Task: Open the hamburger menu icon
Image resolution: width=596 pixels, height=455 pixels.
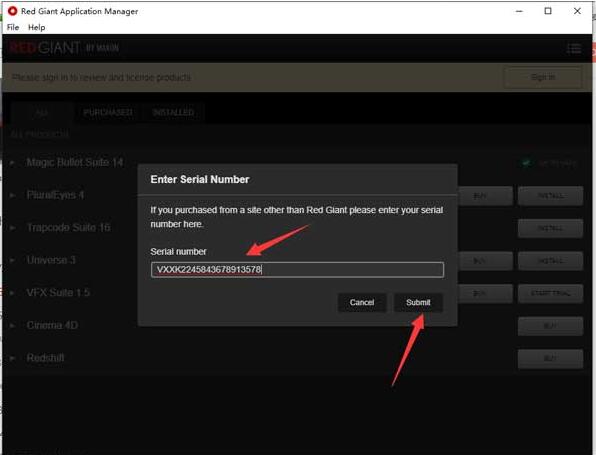Action: (x=574, y=49)
